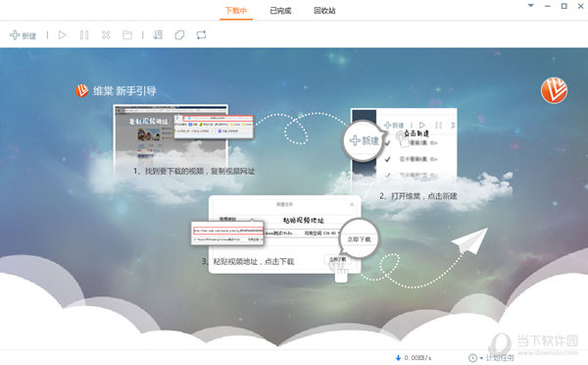This screenshot has height=365, width=588.
Task: Close the application window
Action: (x=580, y=6)
